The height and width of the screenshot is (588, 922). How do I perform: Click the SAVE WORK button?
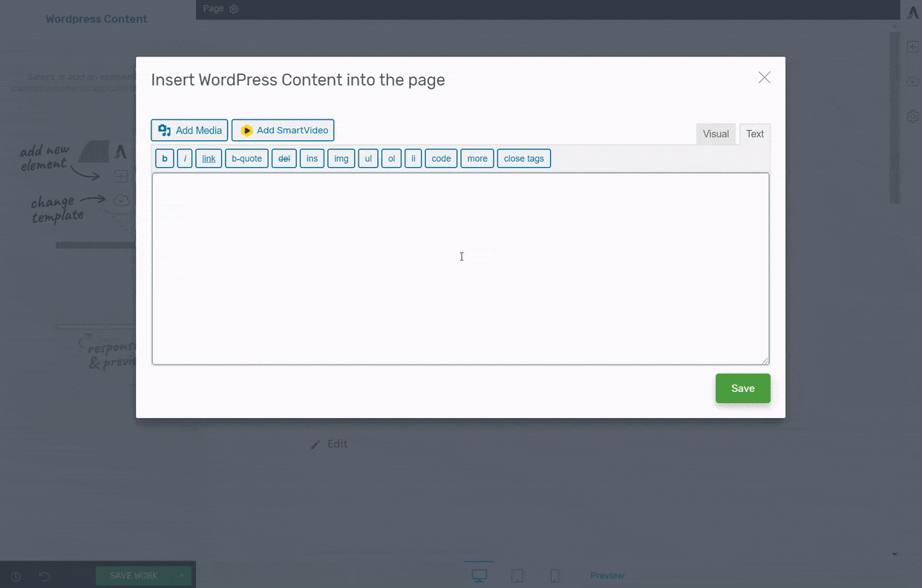[x=134, y=575]
